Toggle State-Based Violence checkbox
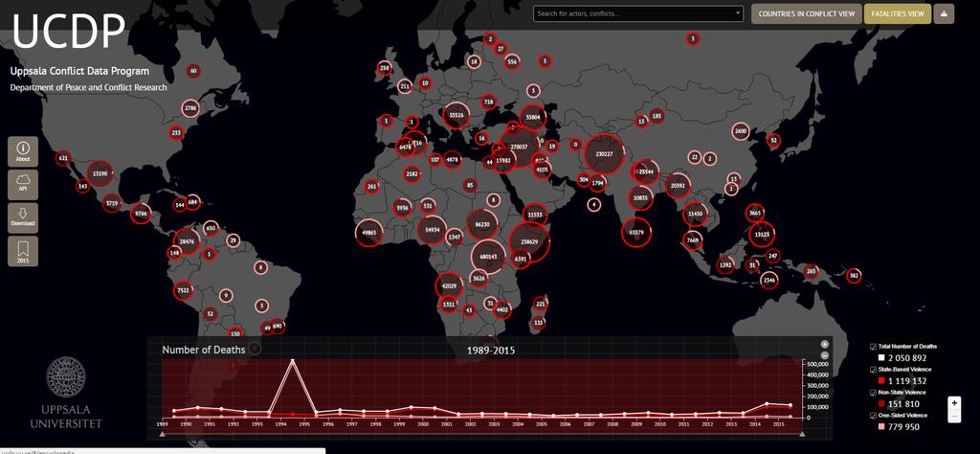 (873, 370)
